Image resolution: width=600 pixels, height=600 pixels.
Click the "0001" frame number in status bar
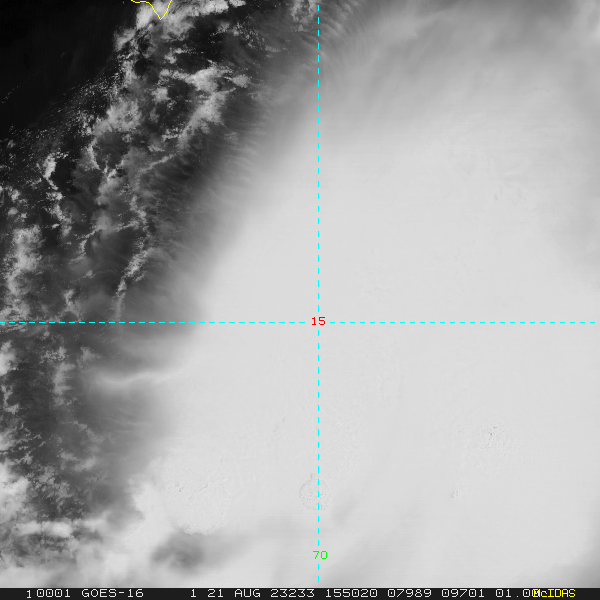(x=53, y=593)
